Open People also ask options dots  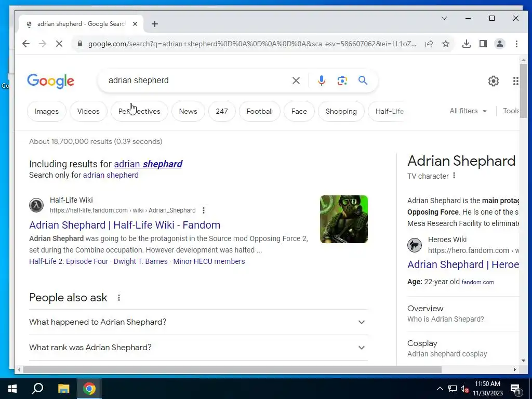point(119,298)
